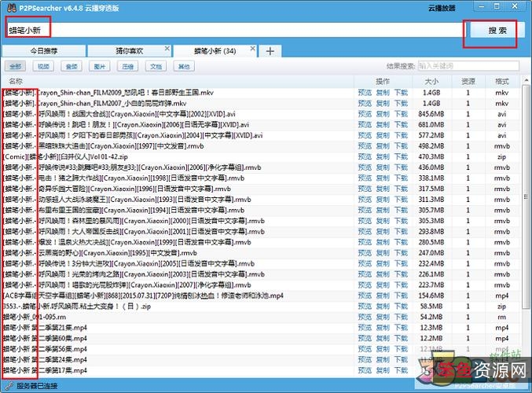Download the 58.5MB 粘土大变身 zip
Image resolution: width=532 pixels, height=393 pixels.
point(401,306)
